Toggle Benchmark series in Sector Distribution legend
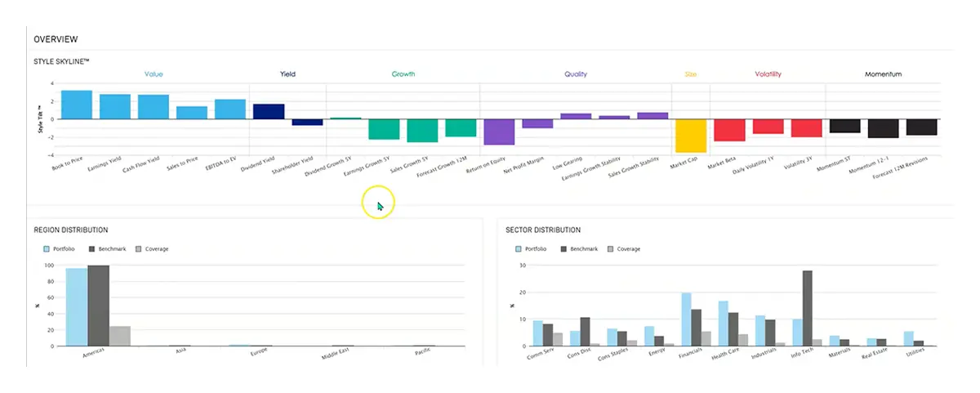 tap(581, 248)
